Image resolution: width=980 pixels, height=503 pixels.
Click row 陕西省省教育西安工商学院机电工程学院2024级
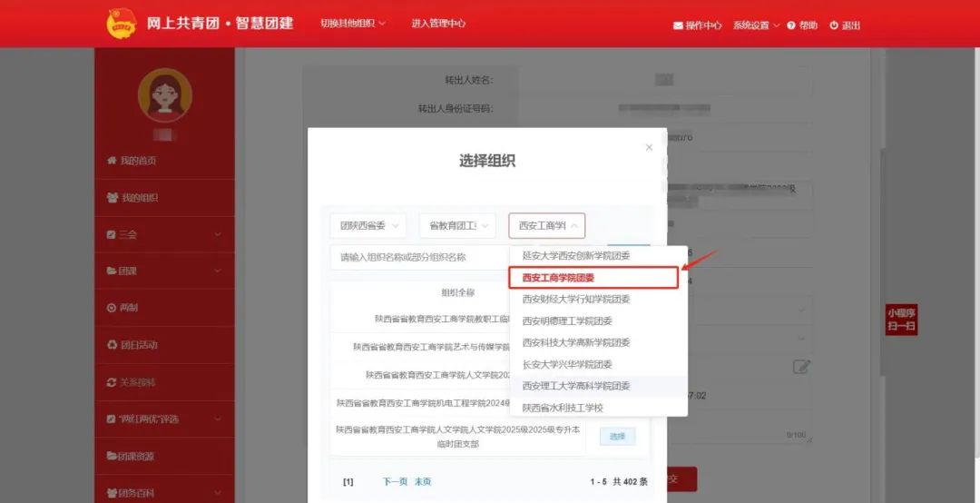tap(421, 403)
